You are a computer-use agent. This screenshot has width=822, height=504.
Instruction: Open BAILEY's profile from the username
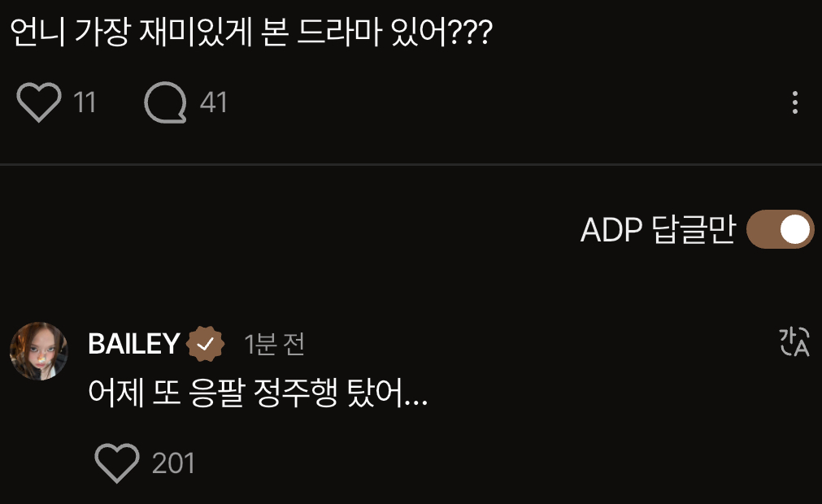pos(133,344)
